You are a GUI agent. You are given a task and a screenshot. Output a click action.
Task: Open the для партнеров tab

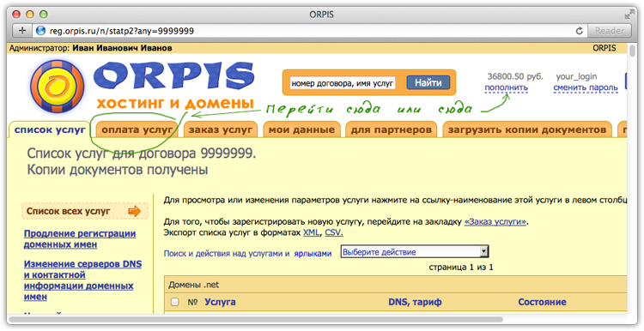click(391, 130)
